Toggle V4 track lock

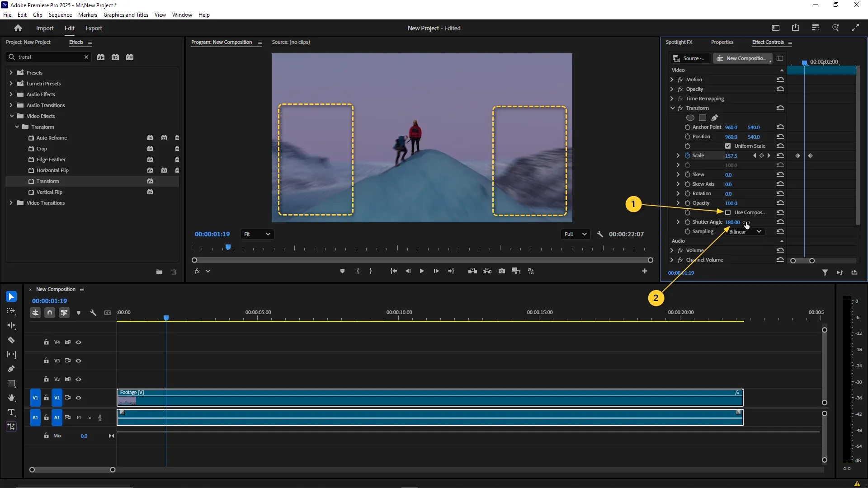(46, 343)
